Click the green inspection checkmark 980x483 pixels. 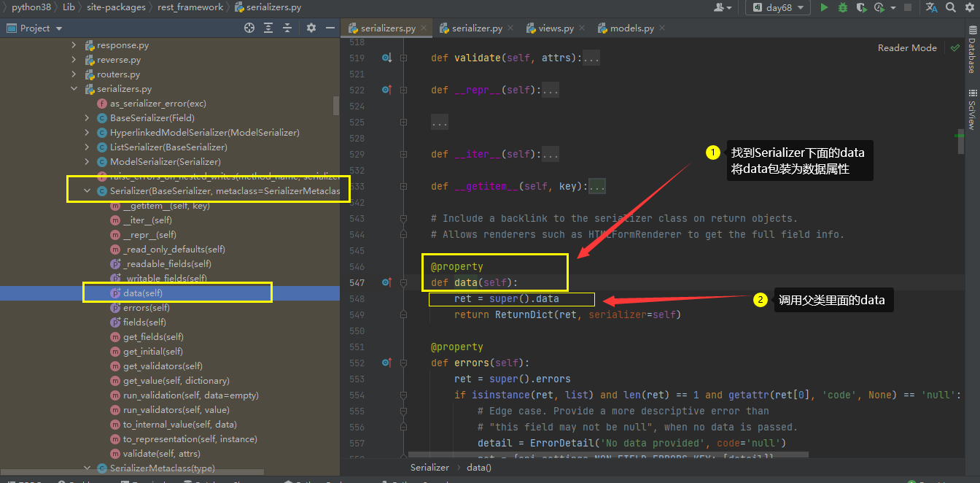(954, 47)
